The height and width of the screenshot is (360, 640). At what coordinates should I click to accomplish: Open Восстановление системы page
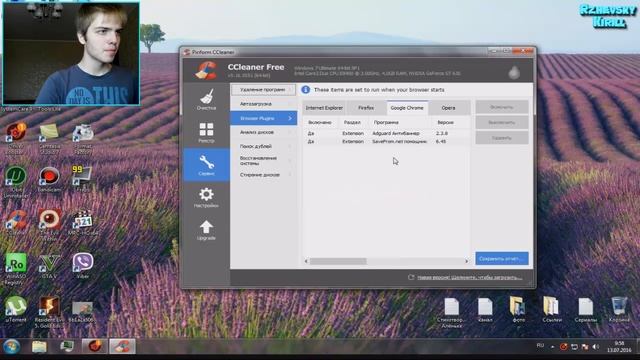tap(263, 160)
